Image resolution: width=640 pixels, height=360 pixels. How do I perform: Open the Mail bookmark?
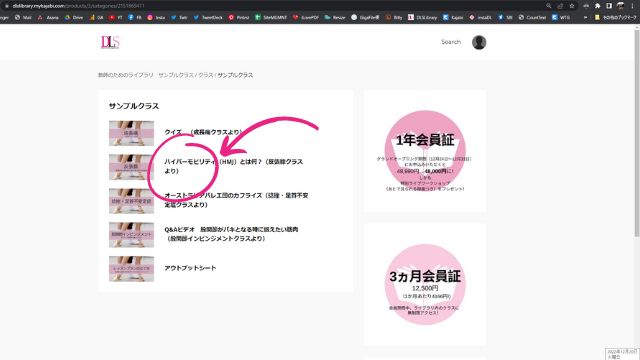(x=23, y=18)
